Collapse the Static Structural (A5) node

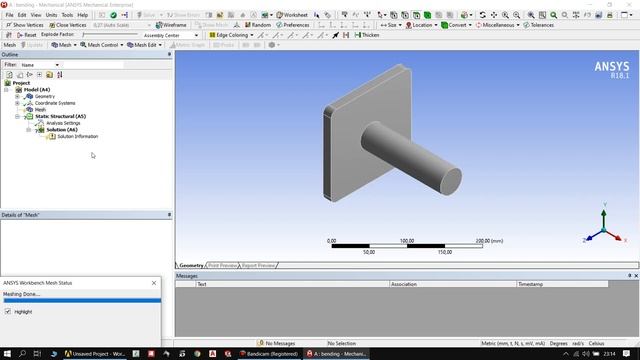[x=17, y=116]
